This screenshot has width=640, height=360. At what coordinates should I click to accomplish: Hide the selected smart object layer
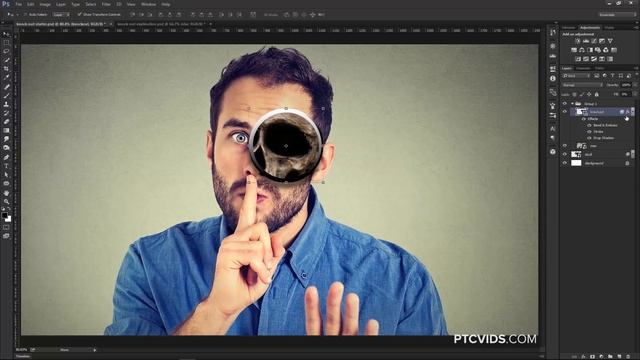tap(564, 111)
